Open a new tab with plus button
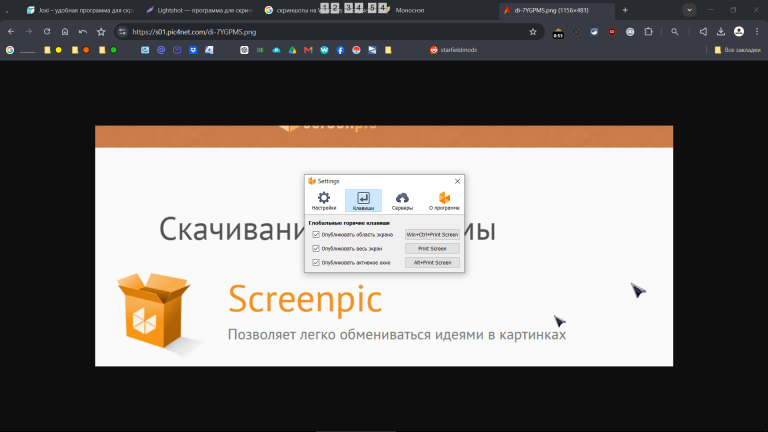 [625, 10]
